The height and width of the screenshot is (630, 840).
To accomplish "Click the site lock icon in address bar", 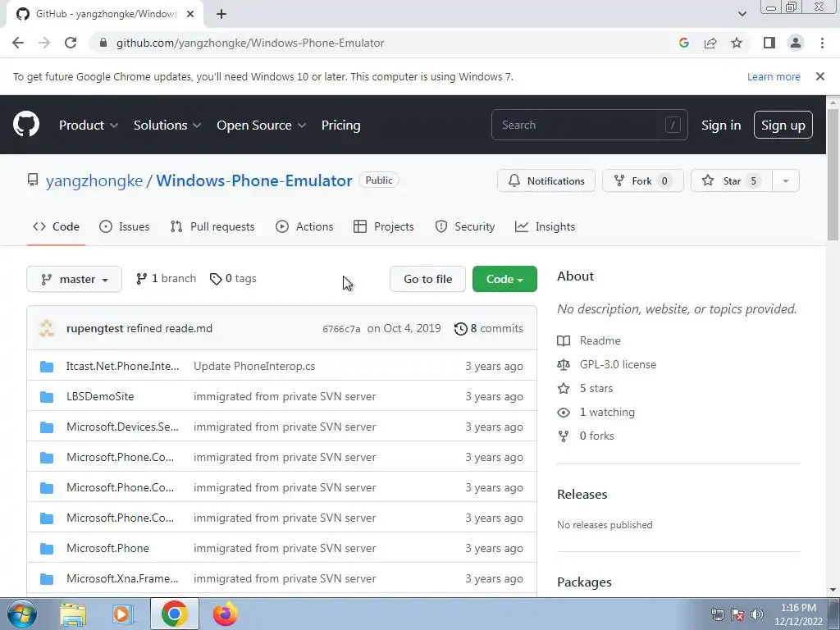I will pyautogui.click(x=103, y=43).
